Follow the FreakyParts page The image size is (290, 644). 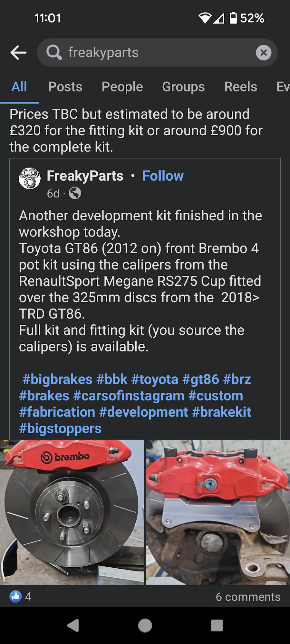[x=163, y=176]
